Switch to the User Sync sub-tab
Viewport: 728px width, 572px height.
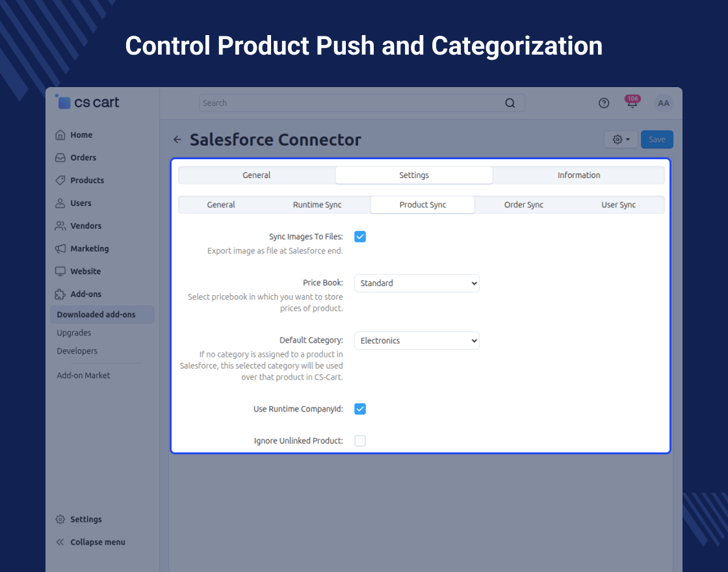point(618,205)
